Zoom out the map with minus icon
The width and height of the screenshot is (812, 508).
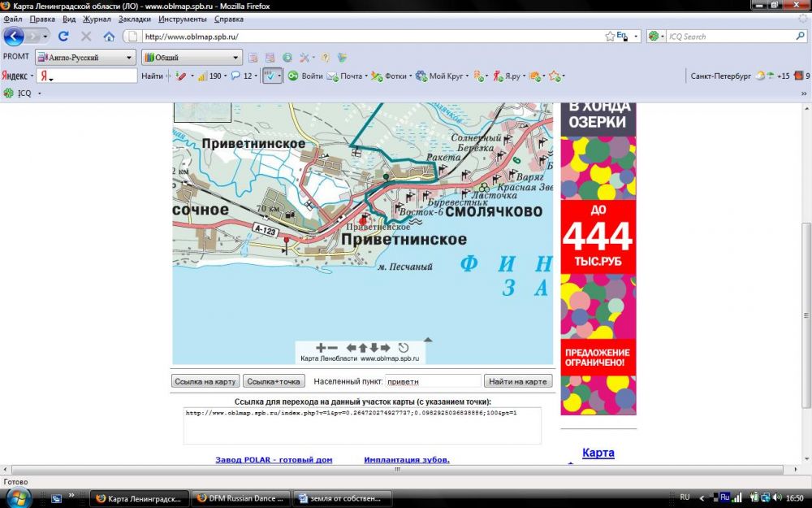332,348
